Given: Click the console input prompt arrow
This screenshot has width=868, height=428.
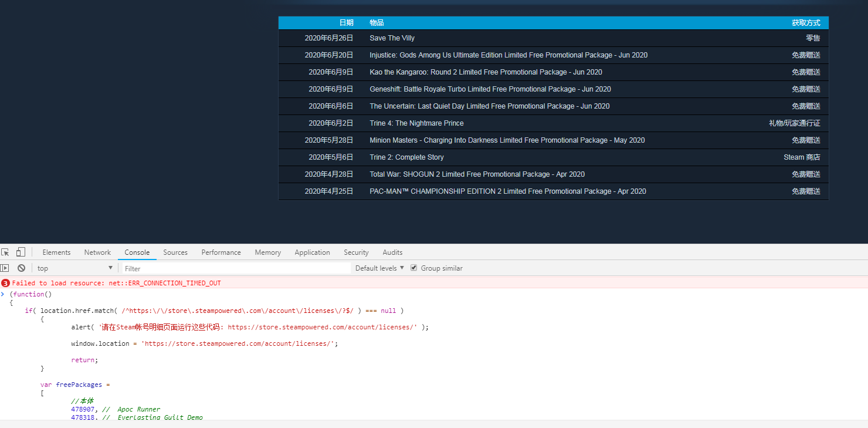Looking at the screenshot, I should [3, 294].
